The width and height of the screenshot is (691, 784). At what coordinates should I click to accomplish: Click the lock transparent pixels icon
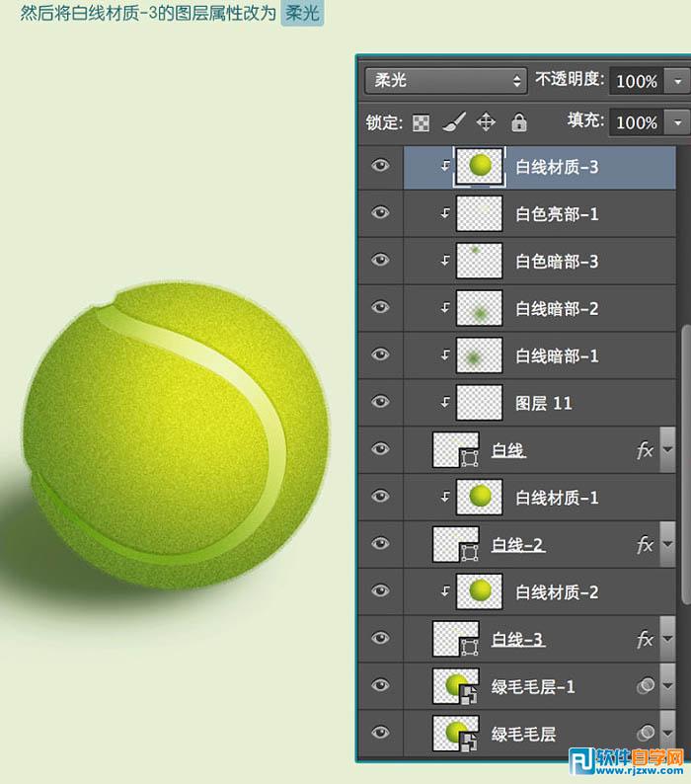point(421,122)
